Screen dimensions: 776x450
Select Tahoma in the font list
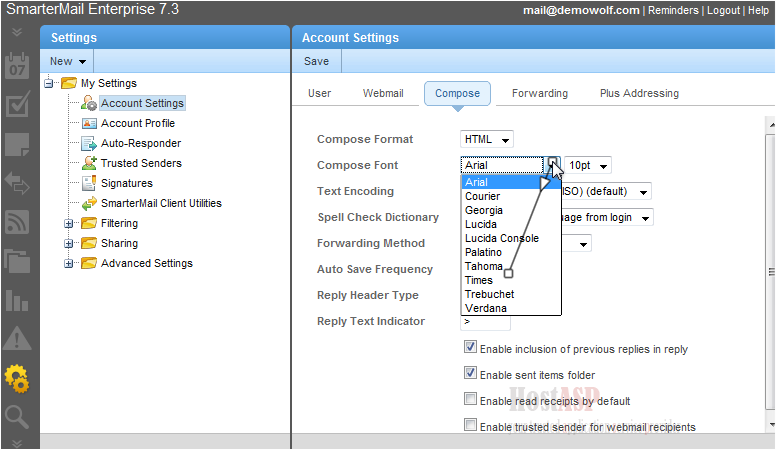[x=511, y=266]
